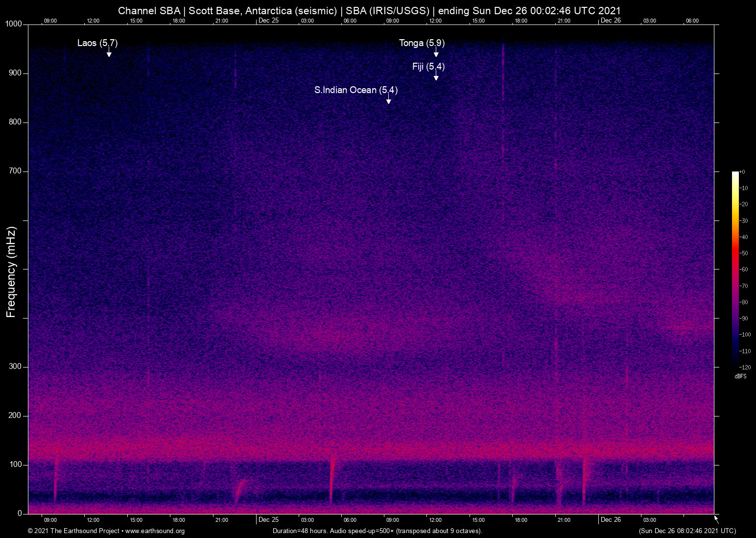The height and width of the screenshot is (538, 756).
Task: Click the 0 dB mark on color scale
Action: [742, 172]
